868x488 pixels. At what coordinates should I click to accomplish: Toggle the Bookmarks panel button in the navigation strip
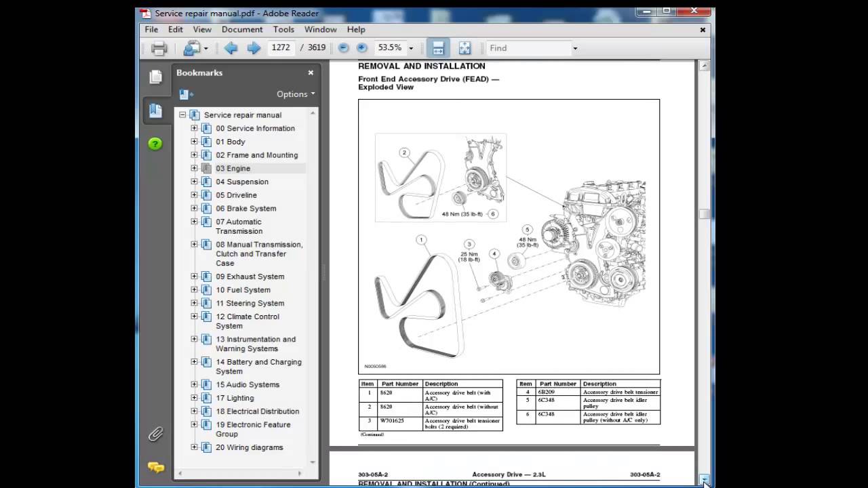tap(155, 111)
